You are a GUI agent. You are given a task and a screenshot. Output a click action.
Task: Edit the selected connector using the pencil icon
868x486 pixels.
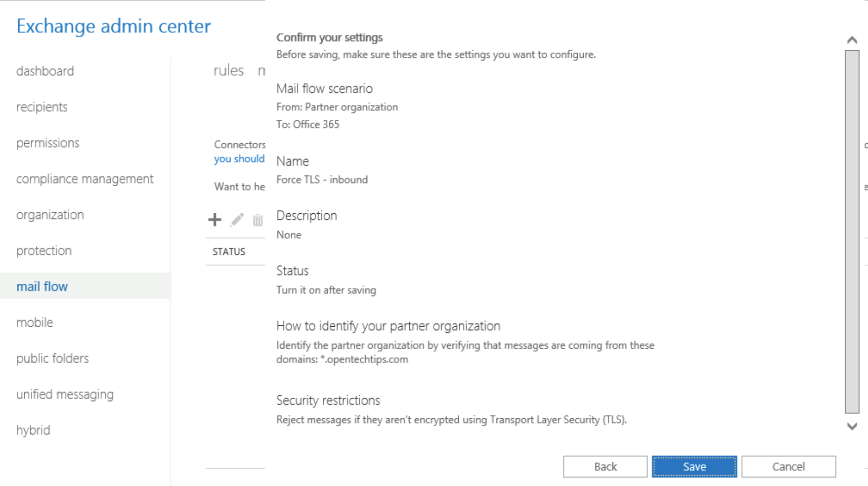236,220
